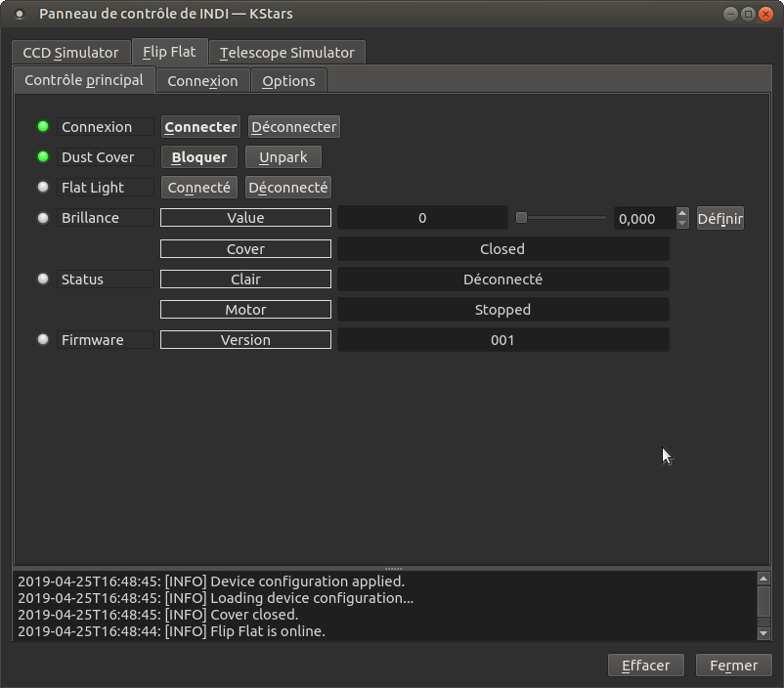Click the Unpark button for Dust Cover
Screen dimensions: 784x688
[283, 157]
